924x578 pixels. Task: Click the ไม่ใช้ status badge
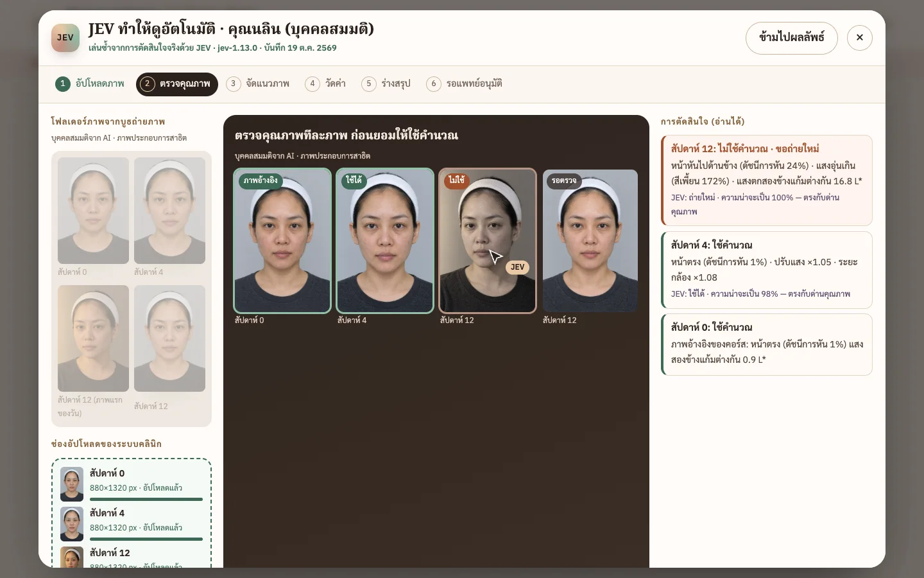click(457, 180)
